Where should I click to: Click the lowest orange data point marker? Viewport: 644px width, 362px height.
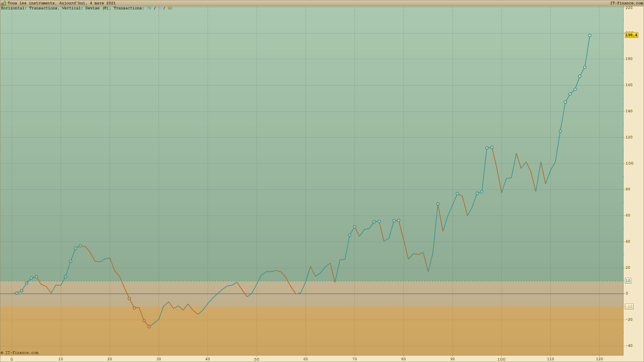(x=149, y=326)
